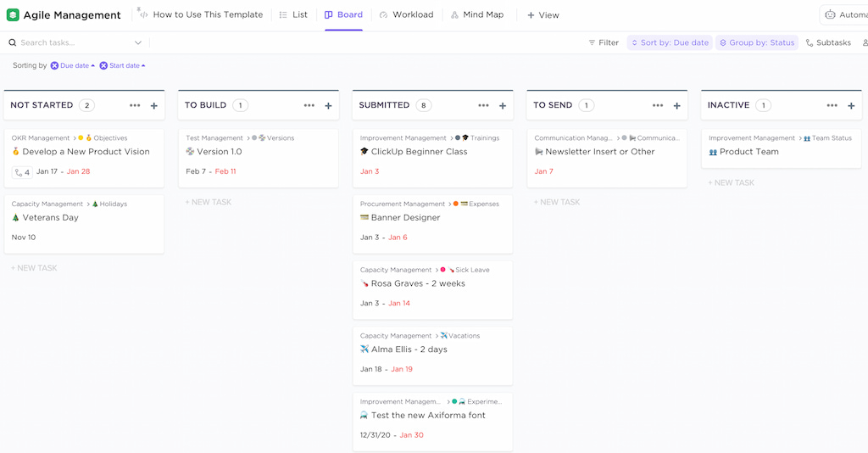Screen dimensions: 868x453
Task: Click the Submitted count badge showing 8
Action: (x=424, y=105)
